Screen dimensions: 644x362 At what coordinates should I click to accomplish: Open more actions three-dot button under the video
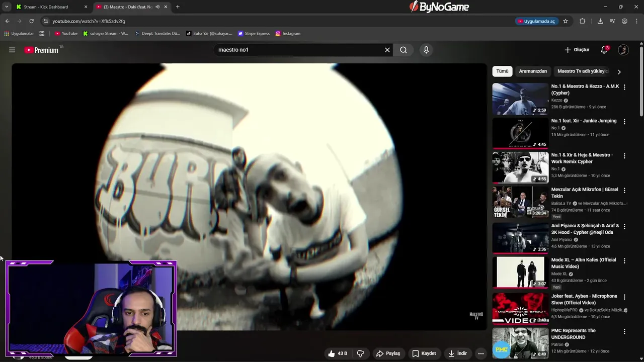tap(481, 353)
